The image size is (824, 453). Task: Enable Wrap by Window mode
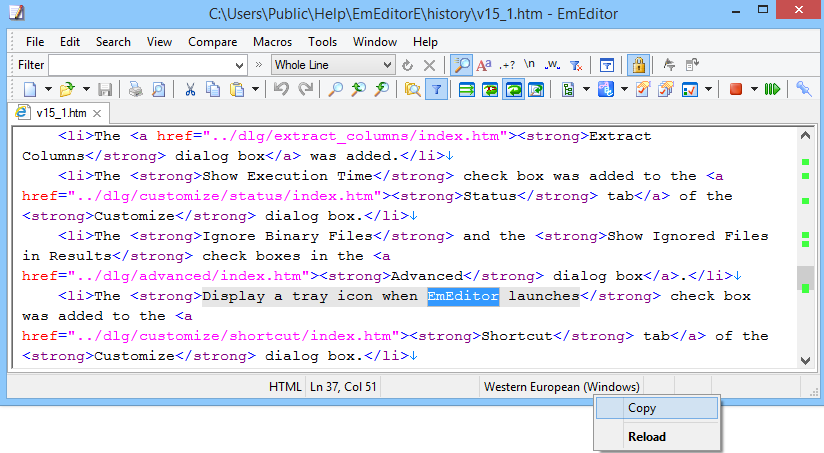coord(513,89)
